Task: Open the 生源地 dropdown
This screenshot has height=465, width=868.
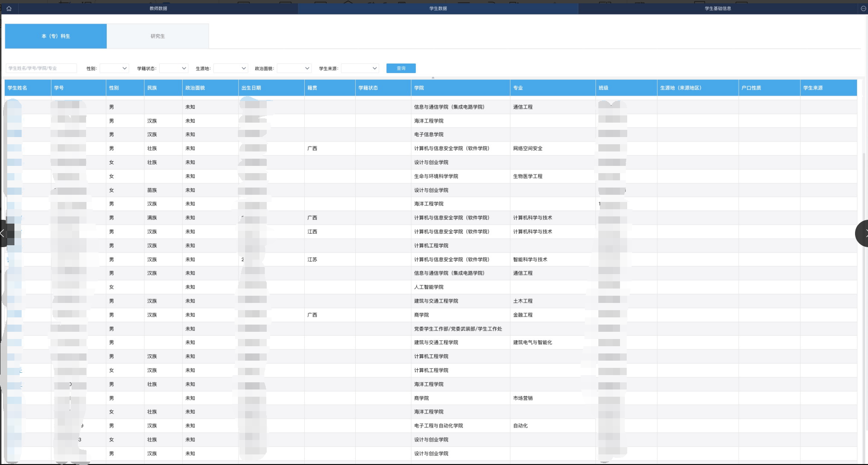Action: [230, 68]
